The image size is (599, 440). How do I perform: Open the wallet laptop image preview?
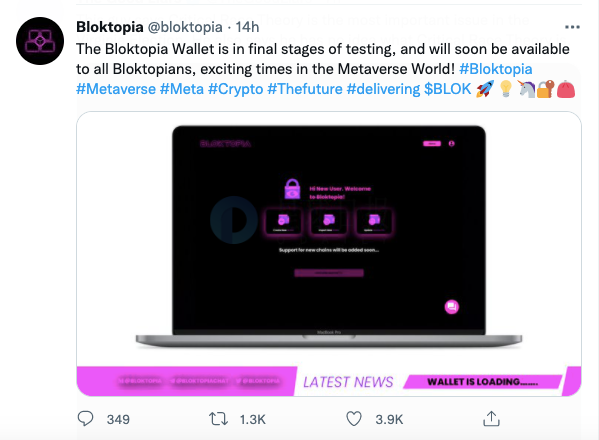click(329, 254)
